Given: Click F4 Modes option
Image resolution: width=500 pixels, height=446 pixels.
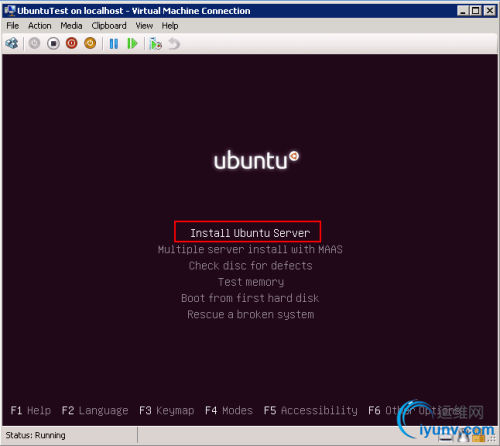Looking at the screenshot, I should tap(229, 410).
